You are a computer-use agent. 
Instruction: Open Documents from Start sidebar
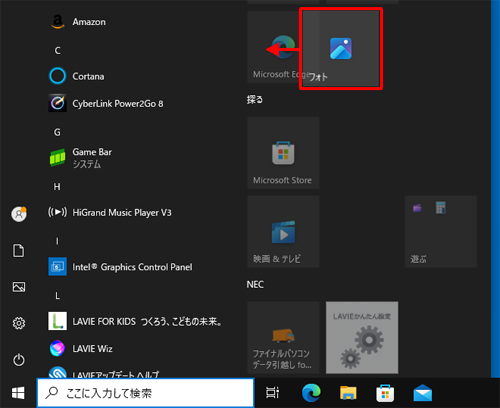(x=19, y=251)
